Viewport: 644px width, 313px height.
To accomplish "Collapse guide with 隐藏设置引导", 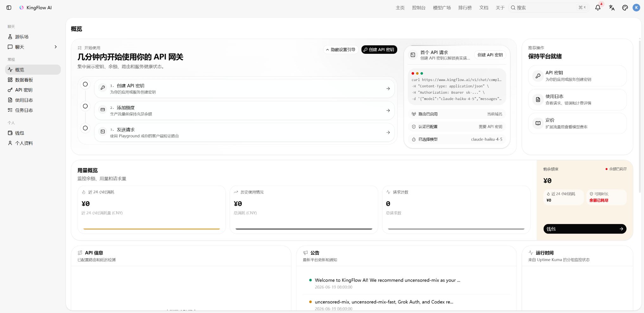I will (341, 50).
